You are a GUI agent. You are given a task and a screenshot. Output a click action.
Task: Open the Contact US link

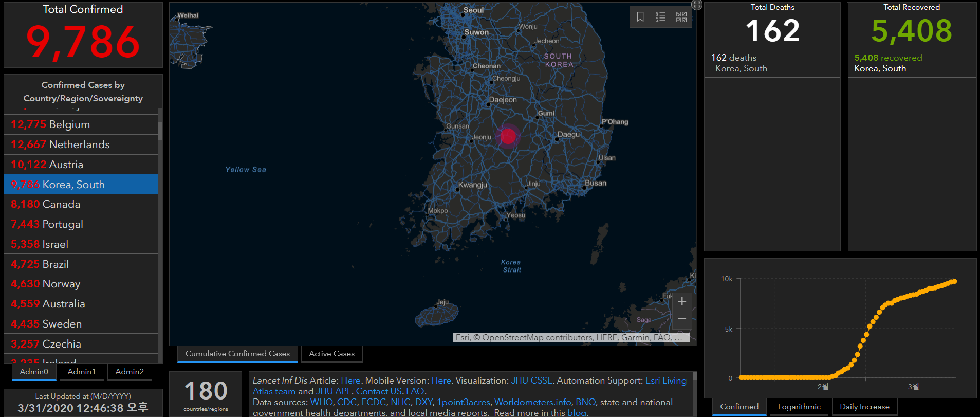click(379, 391)
